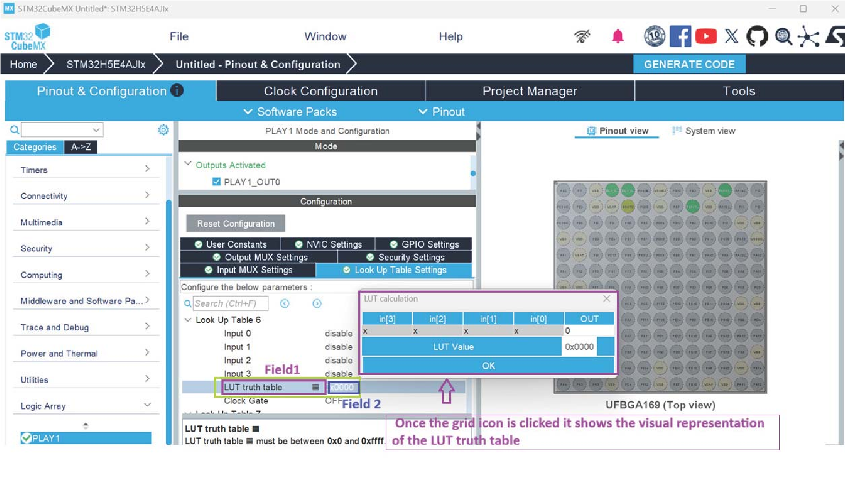Open the Window menu
The image size is (845, 504).
click(x=325, y=36)
